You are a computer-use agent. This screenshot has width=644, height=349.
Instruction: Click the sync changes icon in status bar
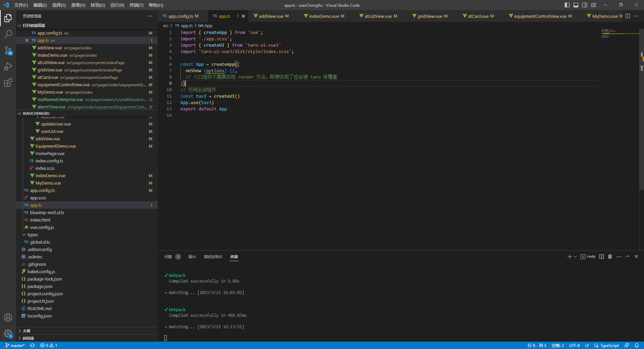click(32, 345)
